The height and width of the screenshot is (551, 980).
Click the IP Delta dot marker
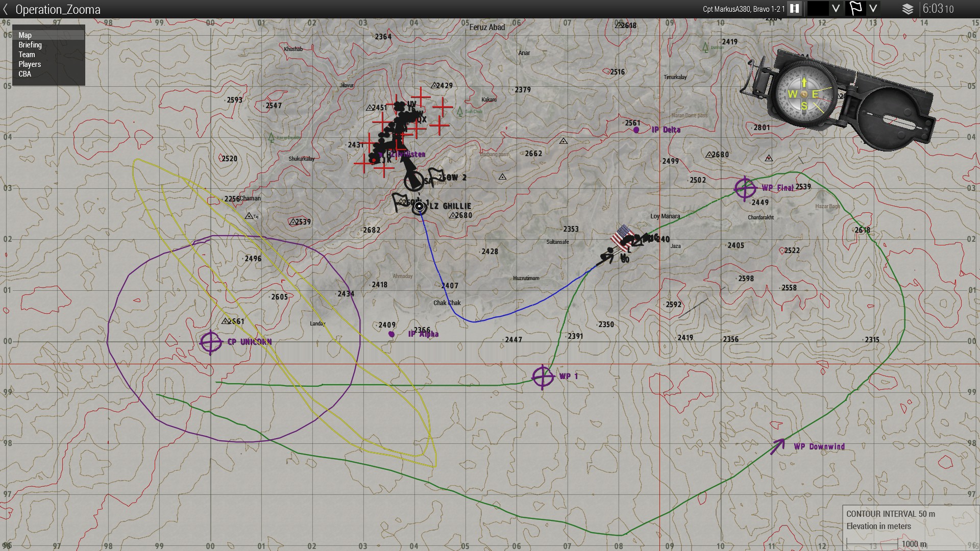coord(636,130)
